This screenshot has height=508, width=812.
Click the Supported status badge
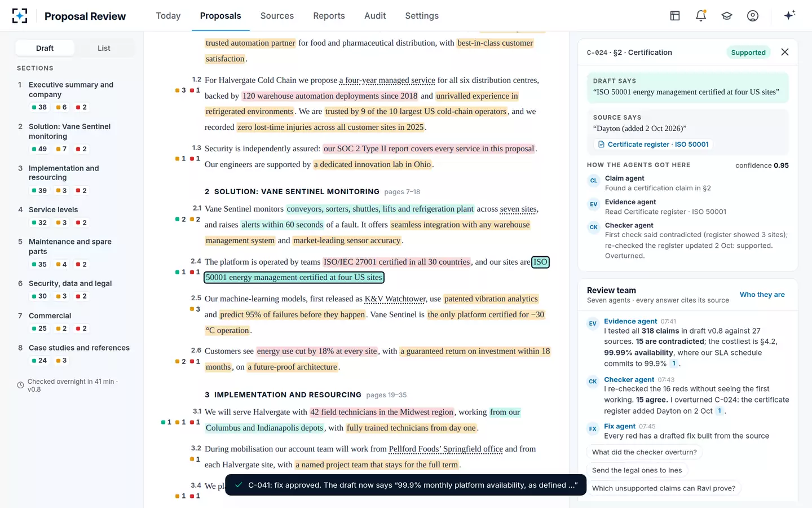pos(748,52)
